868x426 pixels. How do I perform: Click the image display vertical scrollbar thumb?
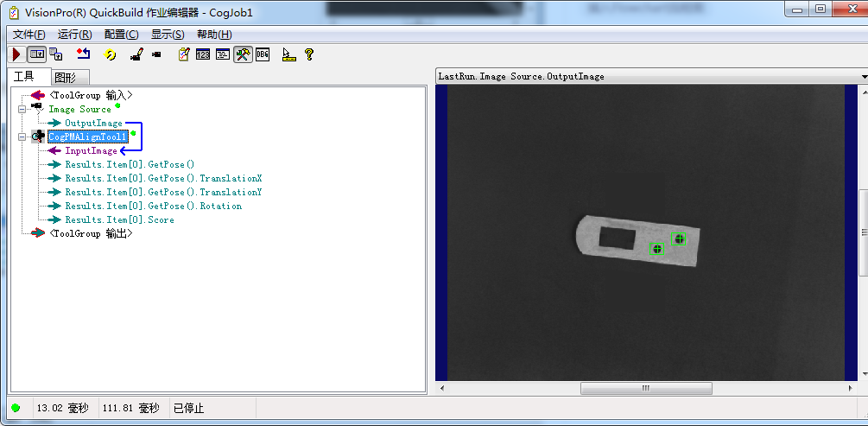click(864, 232)
